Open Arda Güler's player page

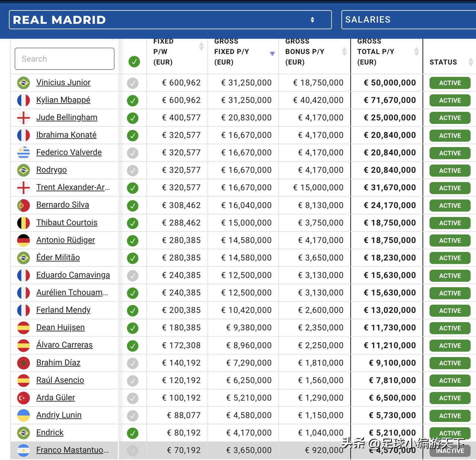click(55, 398)
